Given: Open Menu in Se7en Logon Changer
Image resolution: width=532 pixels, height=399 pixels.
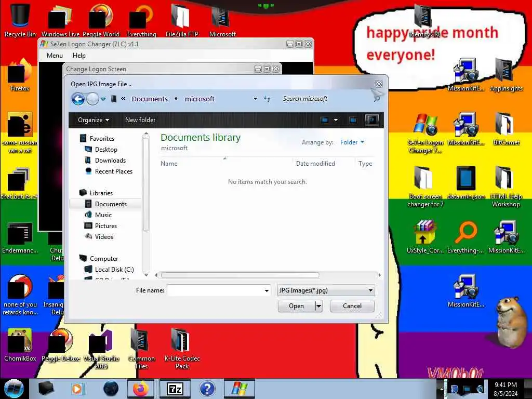Looking at the screenshot, I should click(55, 55).
